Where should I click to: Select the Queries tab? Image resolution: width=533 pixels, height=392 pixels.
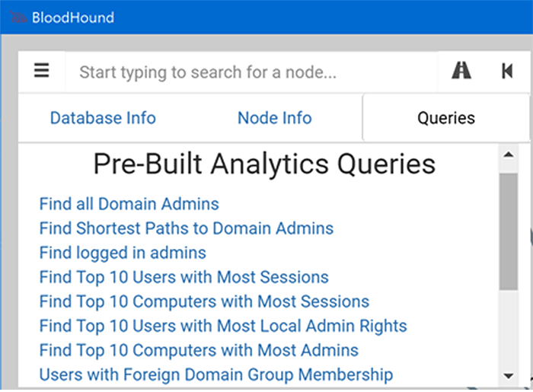[x=445, y=118]
